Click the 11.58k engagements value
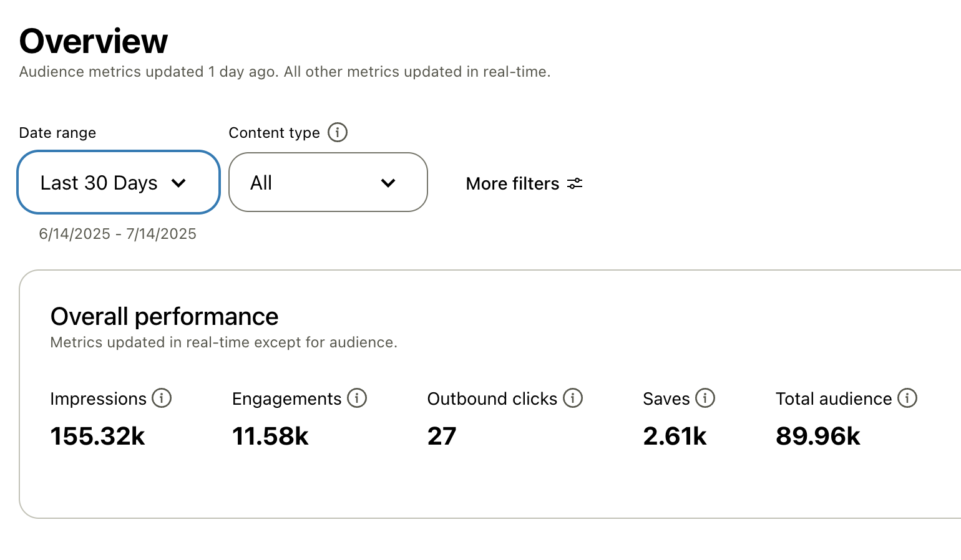961x560 pixels. click(270, 436)
